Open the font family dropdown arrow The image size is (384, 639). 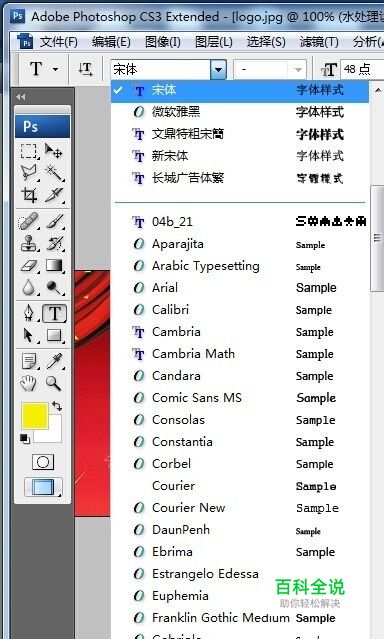(218, 70)
